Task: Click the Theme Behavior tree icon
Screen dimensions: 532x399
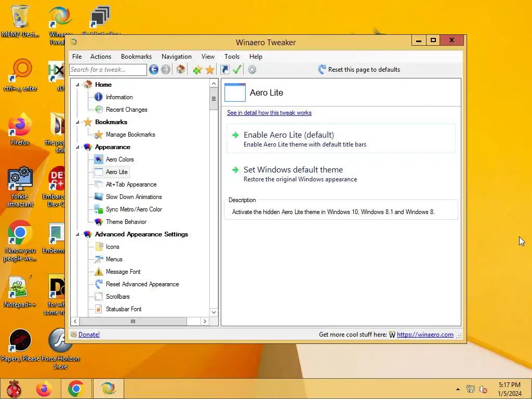Action: click(x=99, y=222)
